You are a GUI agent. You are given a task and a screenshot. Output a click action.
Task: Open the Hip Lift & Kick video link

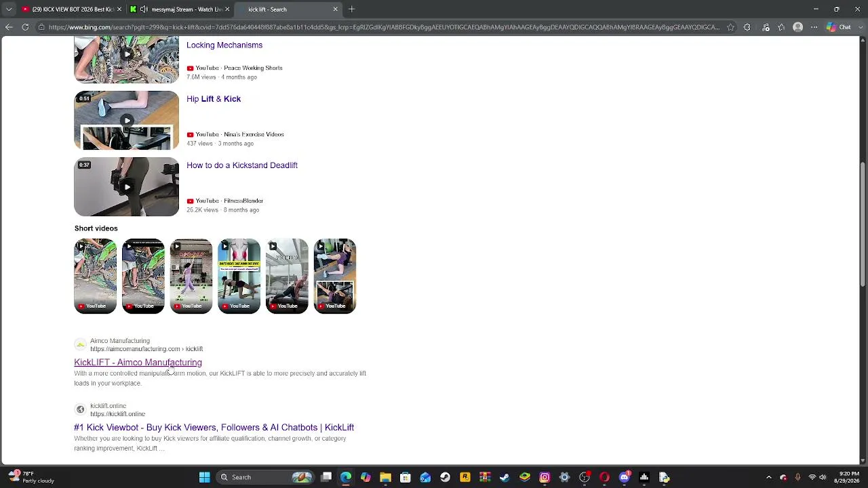coord(214,99)
